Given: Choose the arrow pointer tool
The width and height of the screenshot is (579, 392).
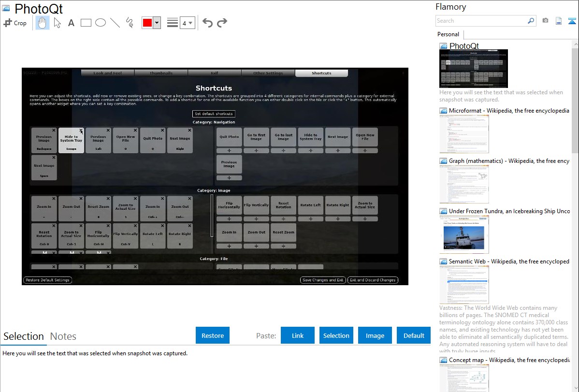Looking at the screenshot, I should [x=57, y=23].
